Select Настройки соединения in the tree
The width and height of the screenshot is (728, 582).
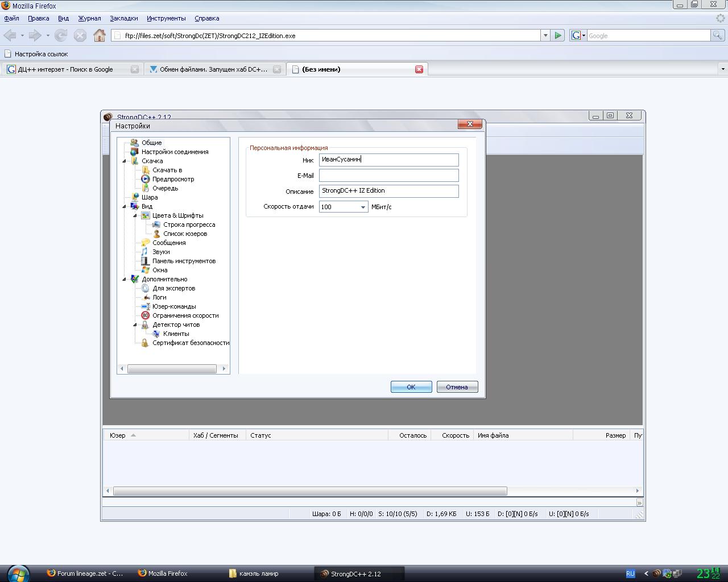click(x=175, y=152)
